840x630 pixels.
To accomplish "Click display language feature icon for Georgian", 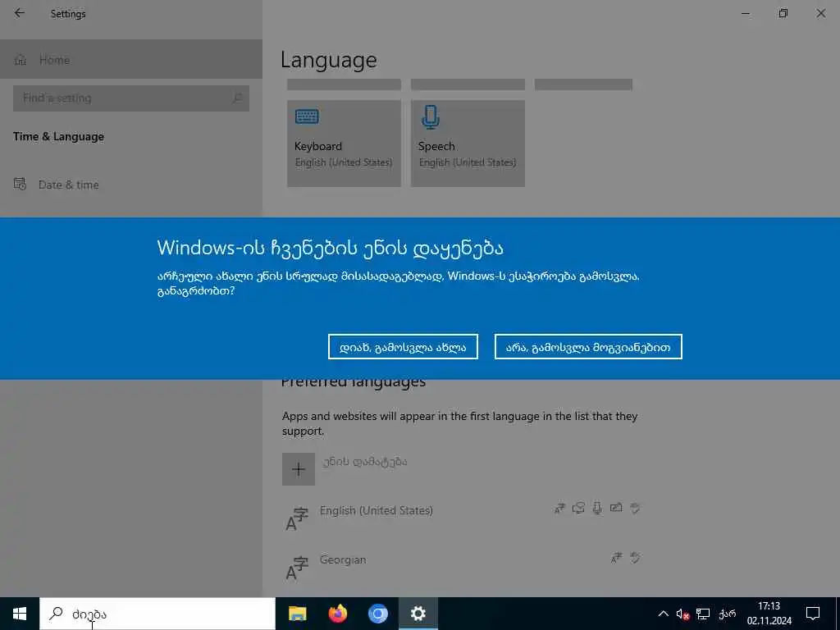I will point(616,558).
